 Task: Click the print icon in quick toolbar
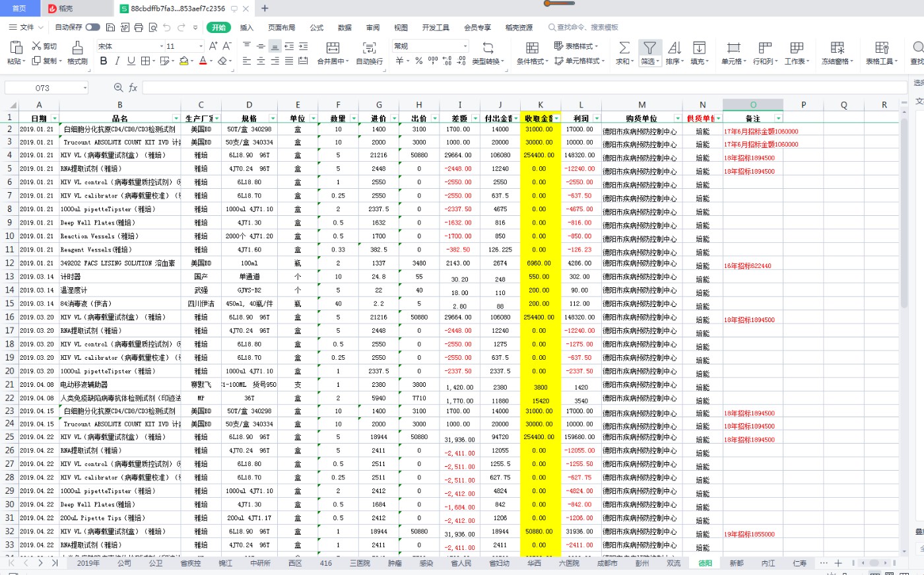[x=139, y=27]
